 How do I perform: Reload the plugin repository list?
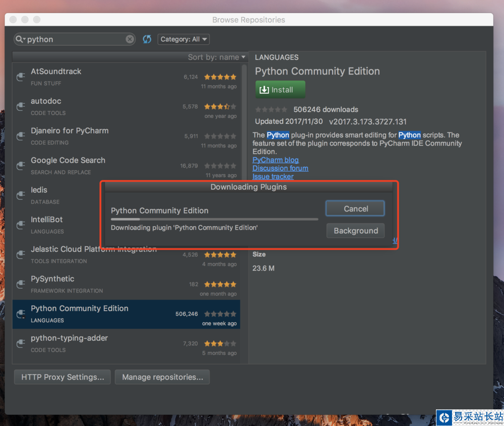(147, 39)
